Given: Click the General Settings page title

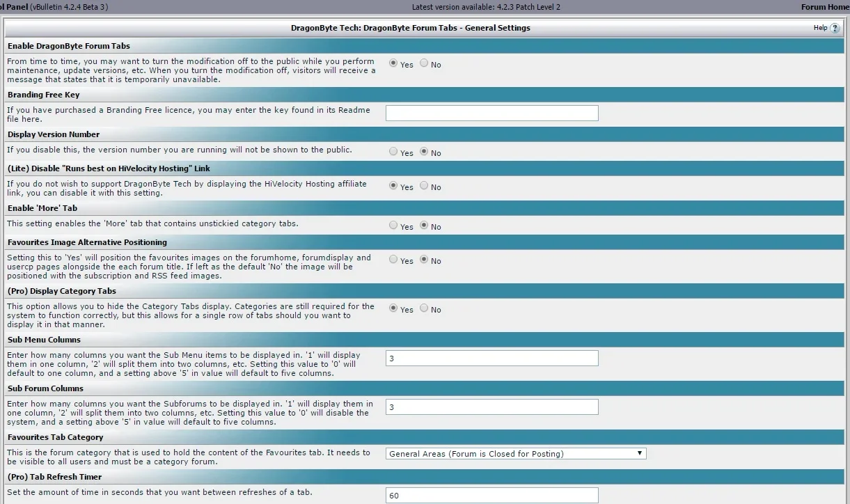Looking at the screenshot, I should (411, 28).
